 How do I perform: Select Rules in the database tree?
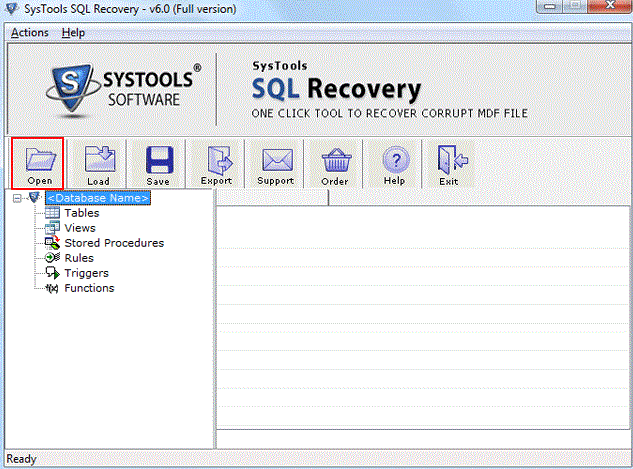click(79, 258)
